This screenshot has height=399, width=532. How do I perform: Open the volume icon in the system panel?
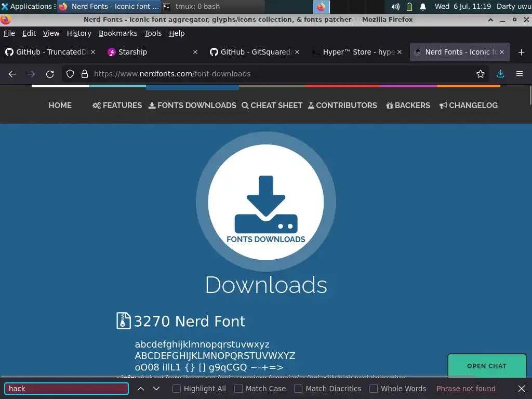click(395, 7)
